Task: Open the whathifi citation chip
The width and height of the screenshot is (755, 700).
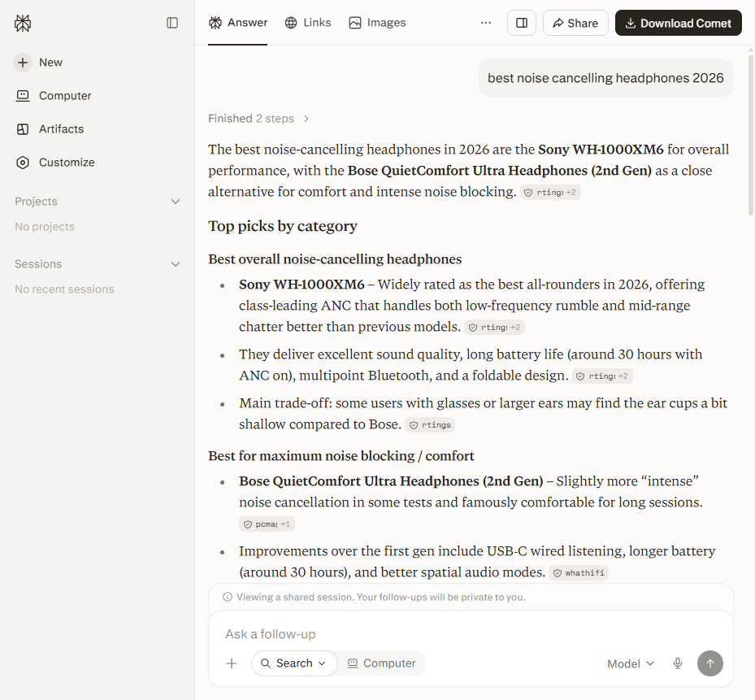Action: click(579, 572)
